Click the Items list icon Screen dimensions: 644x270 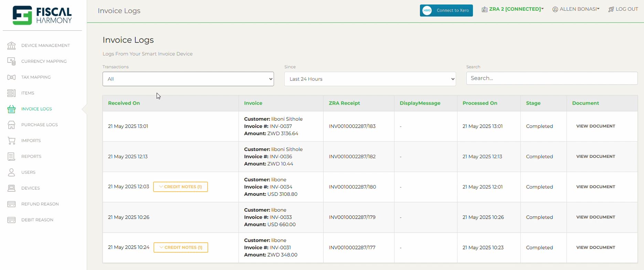[x=11, y=93]
